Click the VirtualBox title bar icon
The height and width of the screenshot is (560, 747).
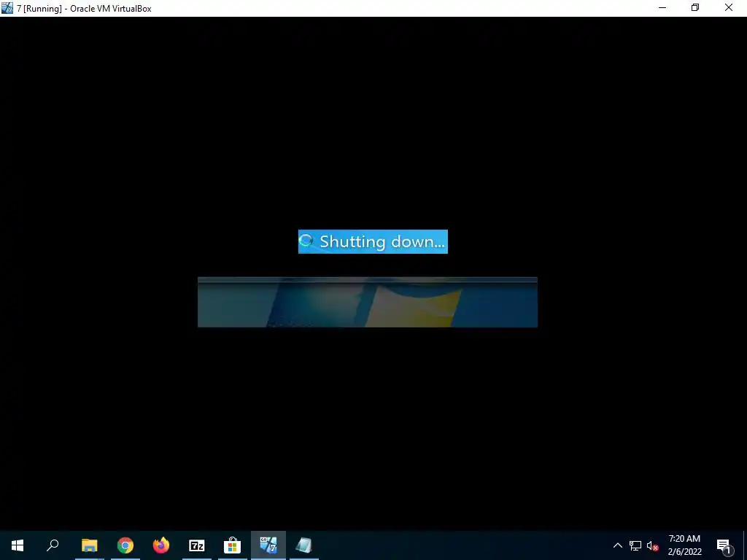click(7, 8)
